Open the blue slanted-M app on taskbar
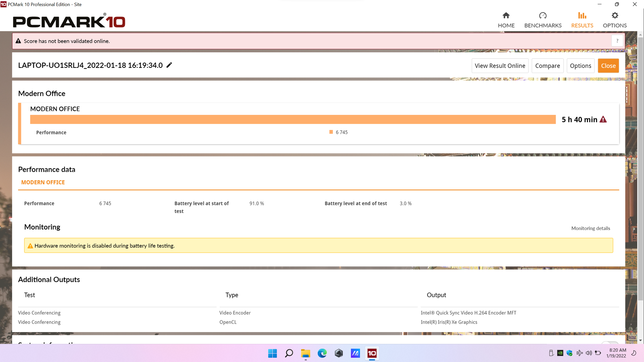The image size is (644, 362). coord(355,353)
